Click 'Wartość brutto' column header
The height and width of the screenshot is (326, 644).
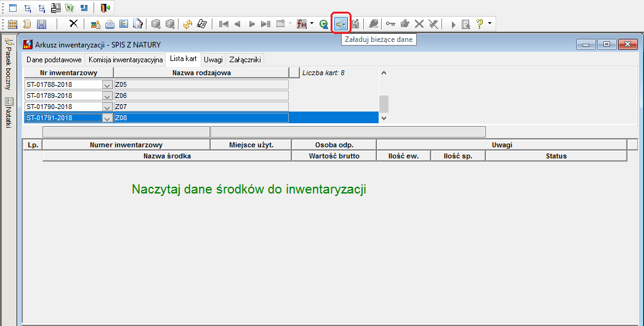pos(334,156)
